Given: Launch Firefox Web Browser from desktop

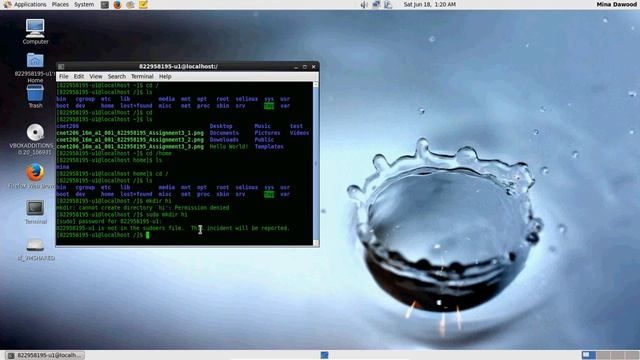Looking at the screenshot, I should click(35, 176).
